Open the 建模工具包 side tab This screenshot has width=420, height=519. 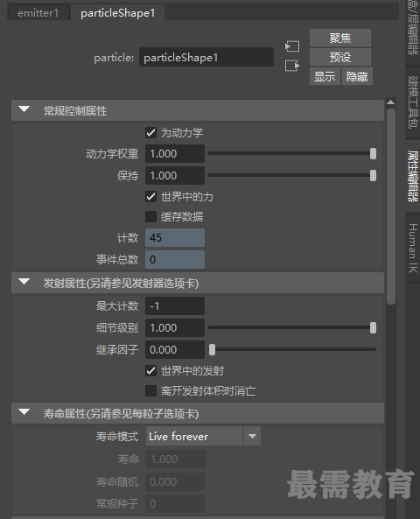[x=413, y=102]
